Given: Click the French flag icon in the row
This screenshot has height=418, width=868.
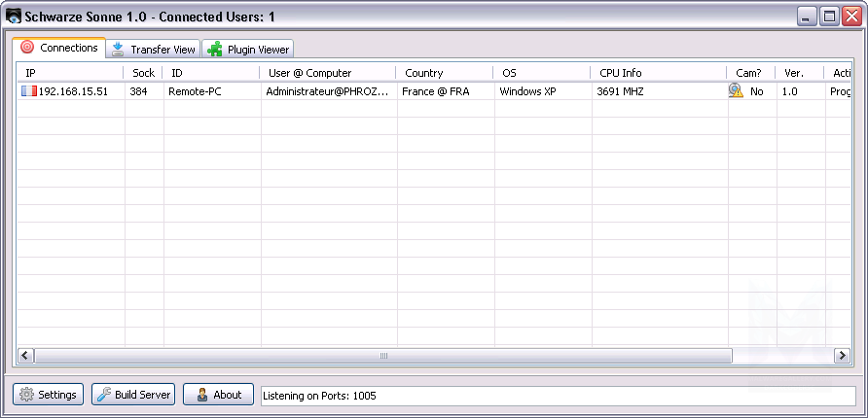Looking at the screenshot, I should [28, 91].
